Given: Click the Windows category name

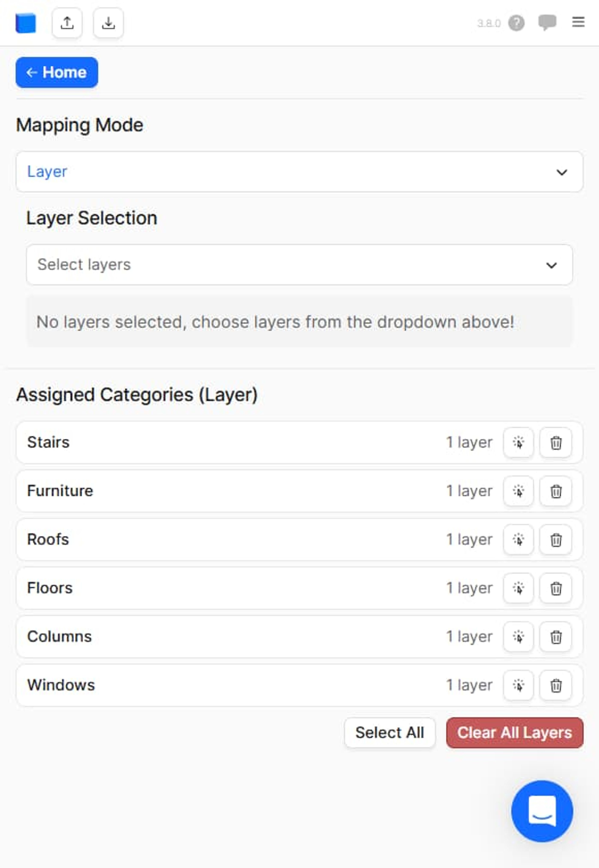Looking at the screenshot, I should click(x=61, y=685).
